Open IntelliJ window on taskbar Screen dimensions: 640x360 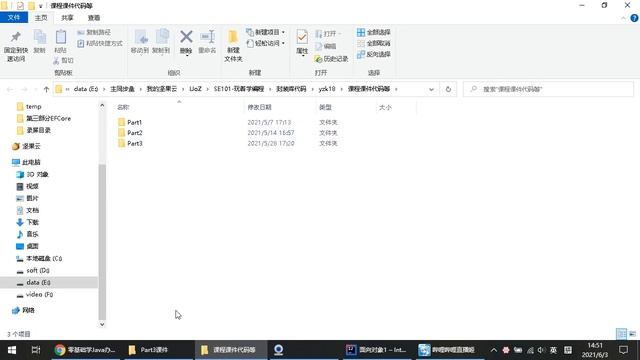(376, 350)
